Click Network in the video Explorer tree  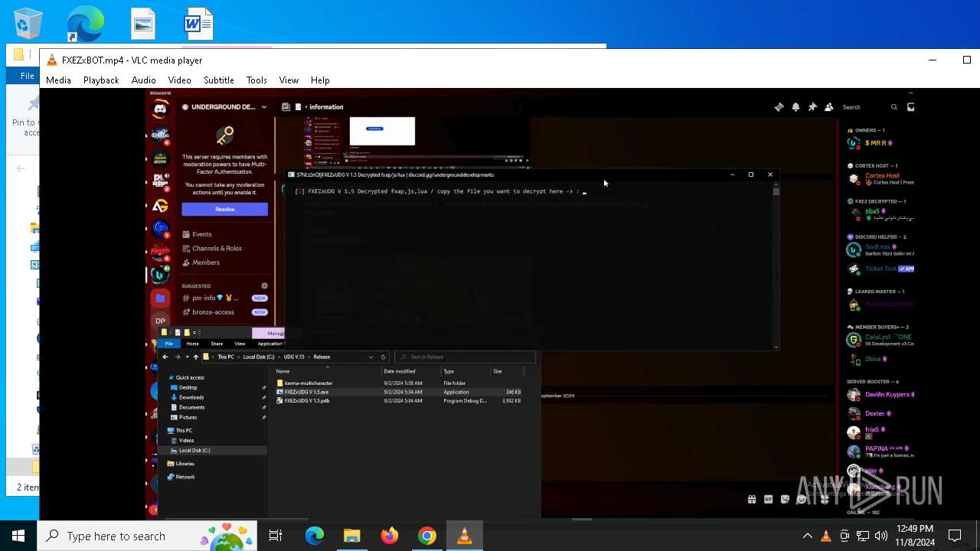pyautogui.click(x=185, y=477)
